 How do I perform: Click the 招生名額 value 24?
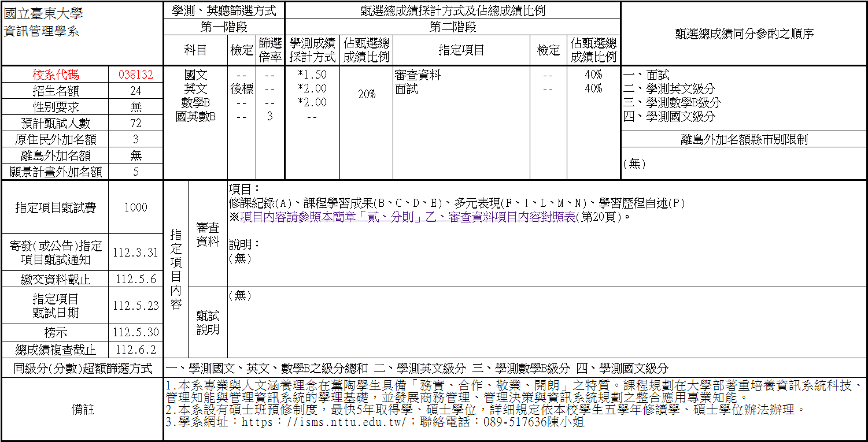pyautogui.click(x=136, y=91)
